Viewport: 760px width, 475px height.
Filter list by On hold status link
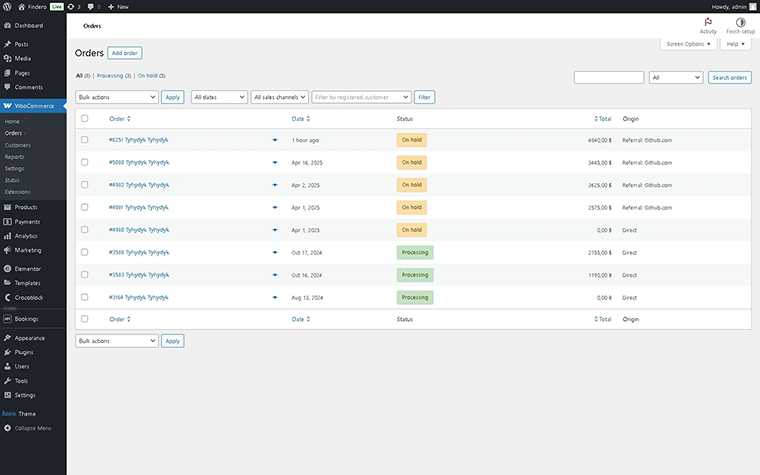147,76
